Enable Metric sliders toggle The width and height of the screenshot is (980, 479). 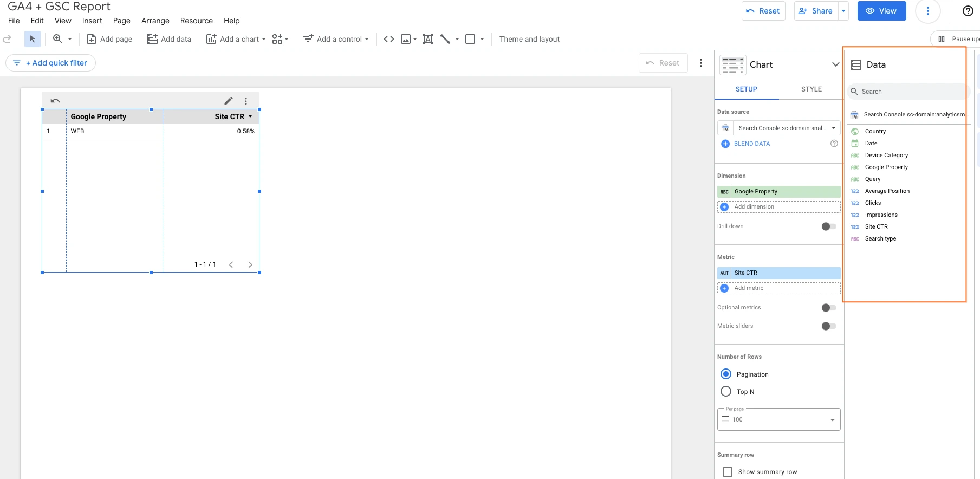[x=829, y=326]
